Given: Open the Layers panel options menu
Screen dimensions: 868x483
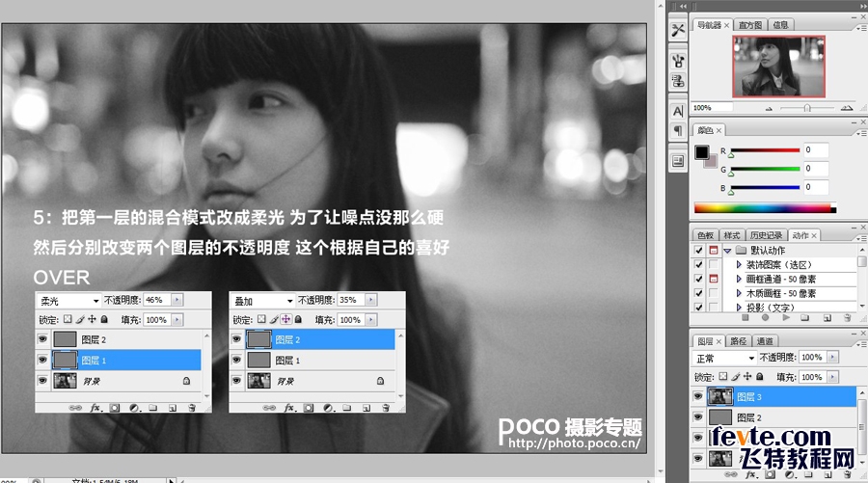Looking at the screenshot, I should pyautogui.click(x=861, y=343).
